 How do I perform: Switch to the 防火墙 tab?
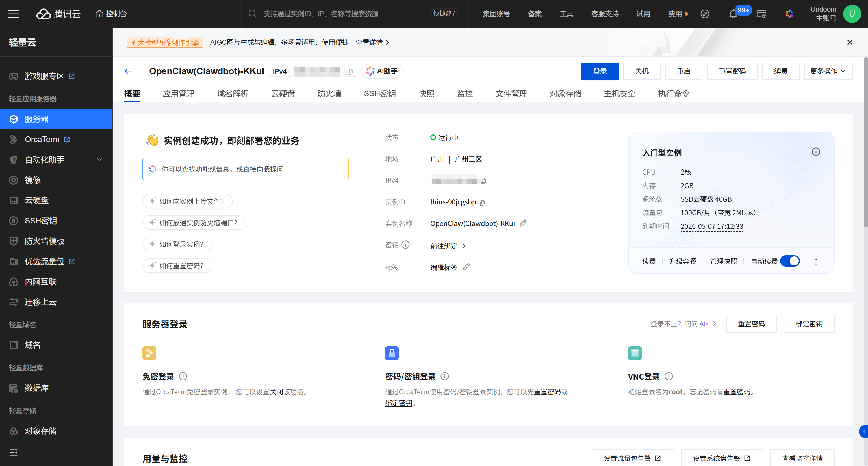(x=329, y=93)
